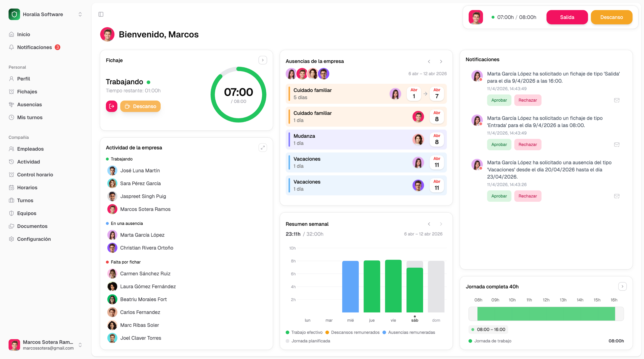Approve the 'Entrada' fichaje request
Viewport: 644px width, 359px height.
499,144
